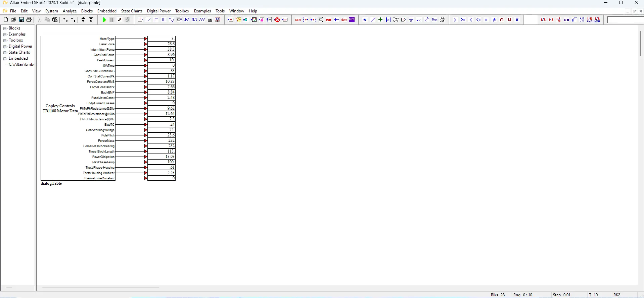
Task: Click the BackEMF output label
Action: [x=108, y=93]
